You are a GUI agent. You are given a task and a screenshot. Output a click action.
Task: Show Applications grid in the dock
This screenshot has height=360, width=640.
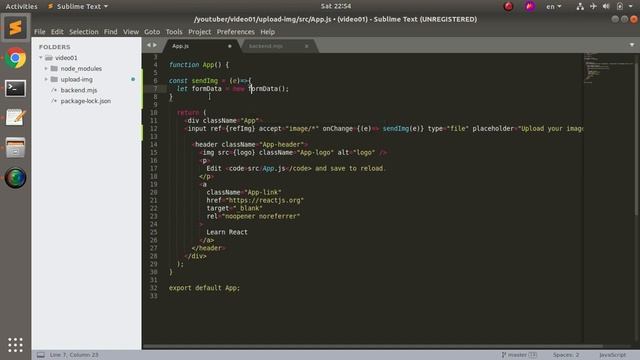[x=16, y=345]
